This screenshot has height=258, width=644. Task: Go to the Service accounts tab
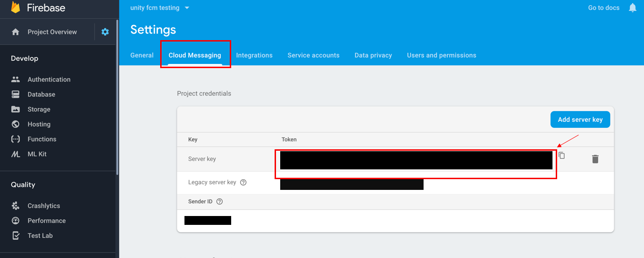point(313,55)
